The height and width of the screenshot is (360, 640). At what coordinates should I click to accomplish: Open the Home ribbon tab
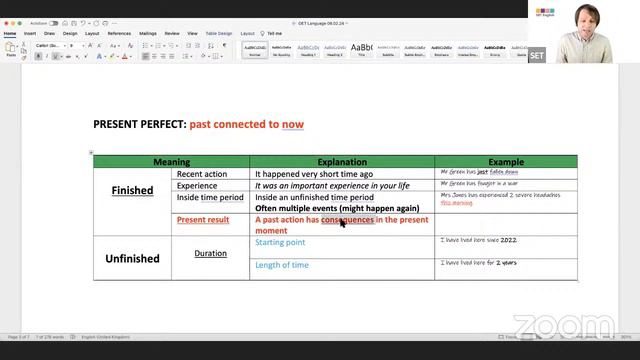point(10,33)
